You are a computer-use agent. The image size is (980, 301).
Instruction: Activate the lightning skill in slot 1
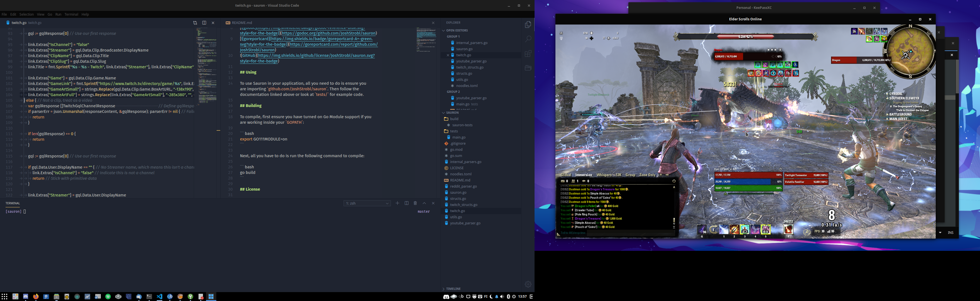(724, 230)
